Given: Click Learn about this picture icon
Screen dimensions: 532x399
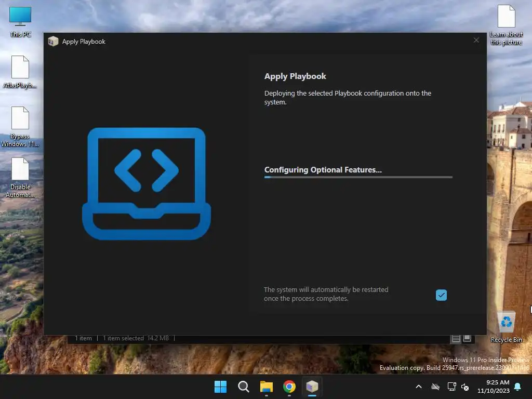Looking at the screenshot, I should pyautogui.click(x=506, y=25).
